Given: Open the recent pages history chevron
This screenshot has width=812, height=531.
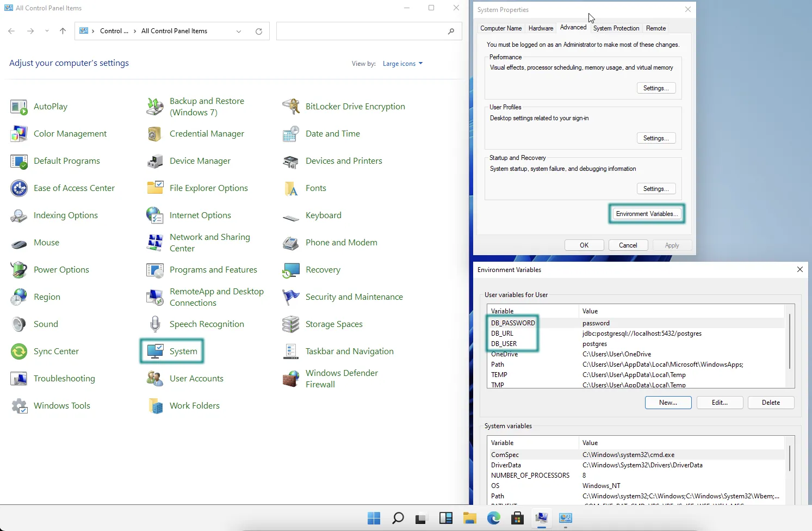Looking at the screenshot, I should [x=47, y=31].
